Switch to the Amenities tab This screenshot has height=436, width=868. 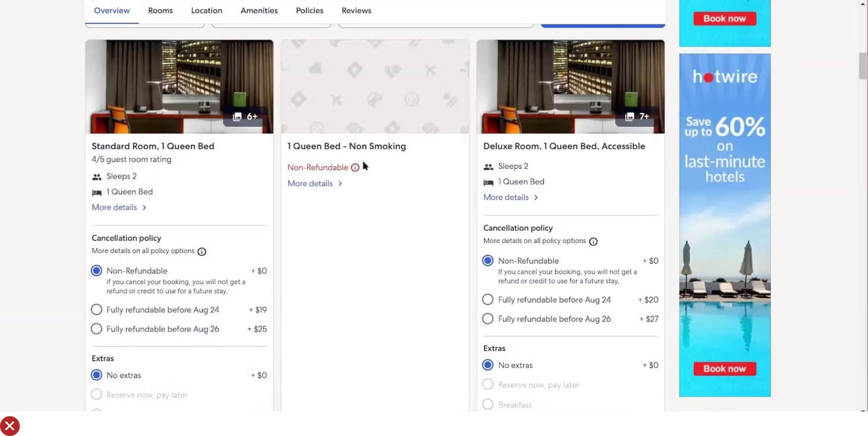[259, 10]
